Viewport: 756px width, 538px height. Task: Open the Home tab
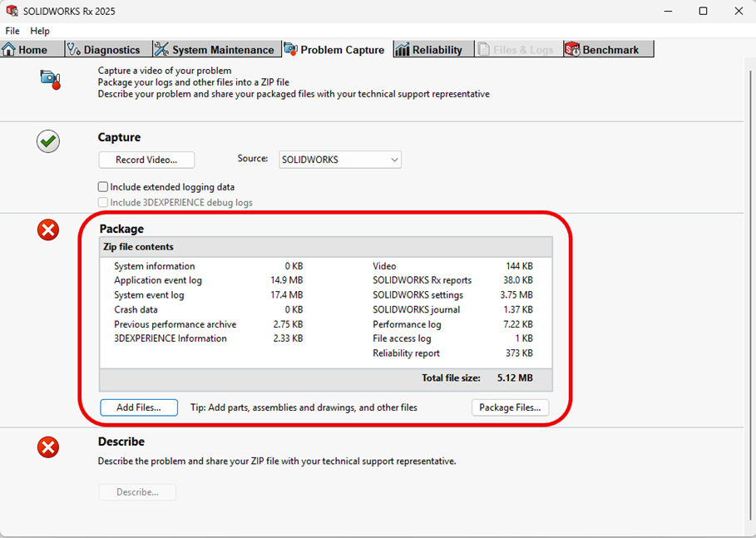(x=32, y=50)
